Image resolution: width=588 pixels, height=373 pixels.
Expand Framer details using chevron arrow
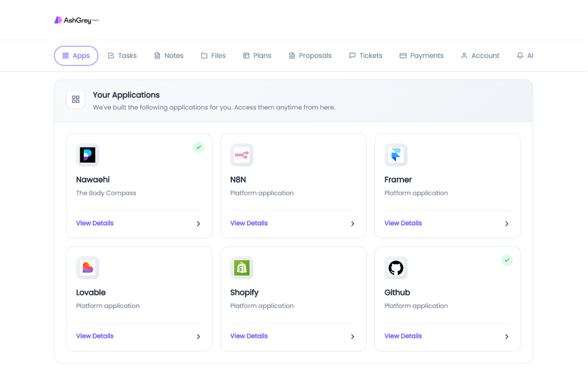point(507,224)
